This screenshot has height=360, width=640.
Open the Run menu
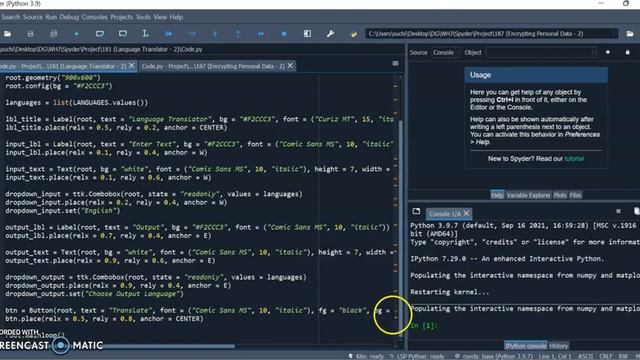(51, 17)
